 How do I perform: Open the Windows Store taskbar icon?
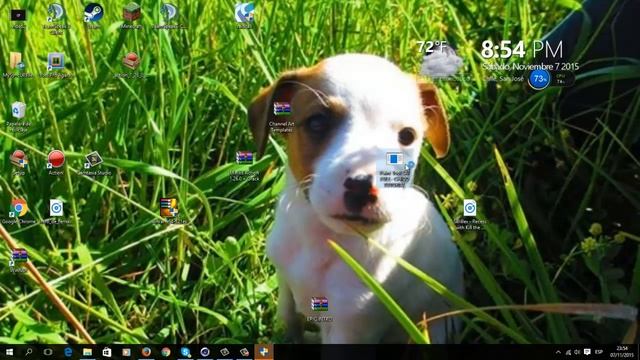[x=107, y=352]
